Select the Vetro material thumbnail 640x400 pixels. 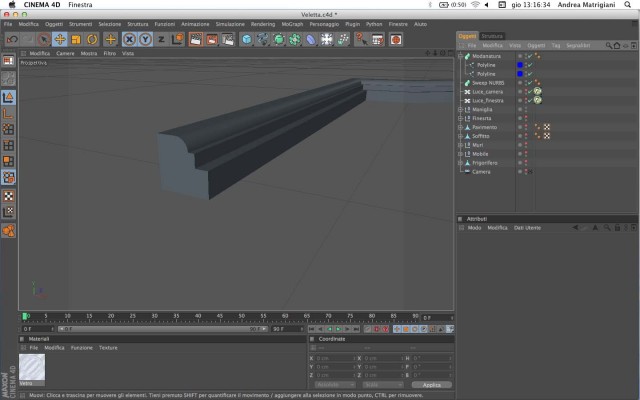[x=32, y=367]
